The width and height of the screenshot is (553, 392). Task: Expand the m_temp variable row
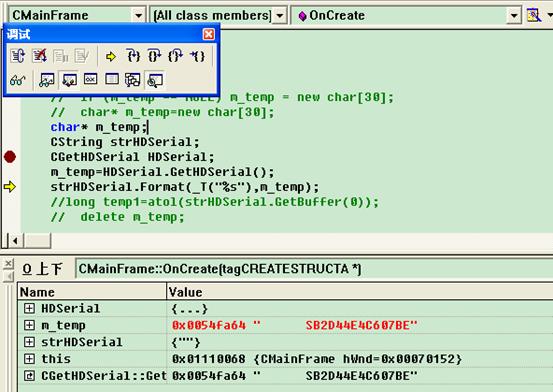click(x=29, y=325)
